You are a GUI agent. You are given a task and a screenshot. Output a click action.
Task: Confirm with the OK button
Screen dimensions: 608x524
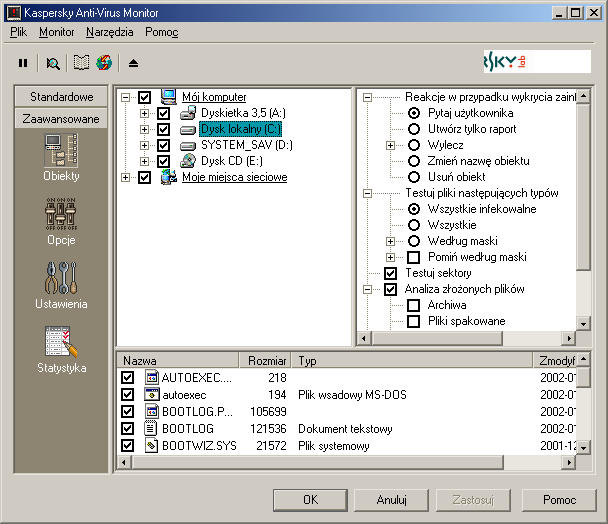pos(310,500)
